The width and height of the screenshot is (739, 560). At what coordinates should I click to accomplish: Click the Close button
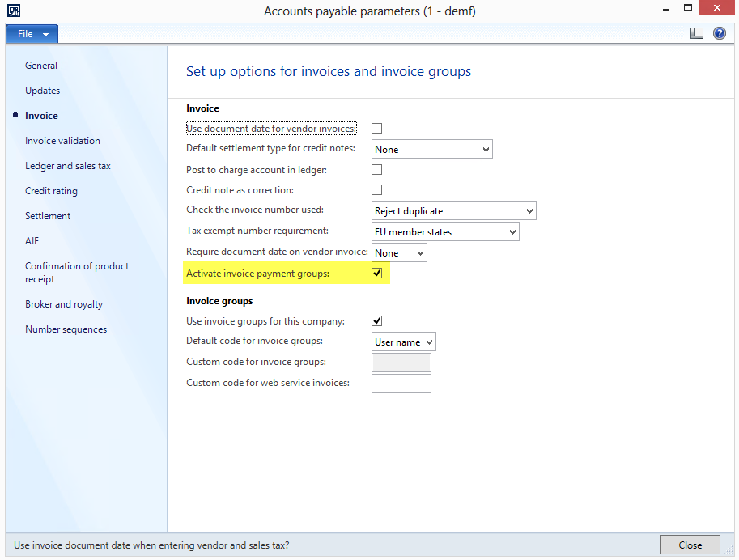tap(690, 545)
